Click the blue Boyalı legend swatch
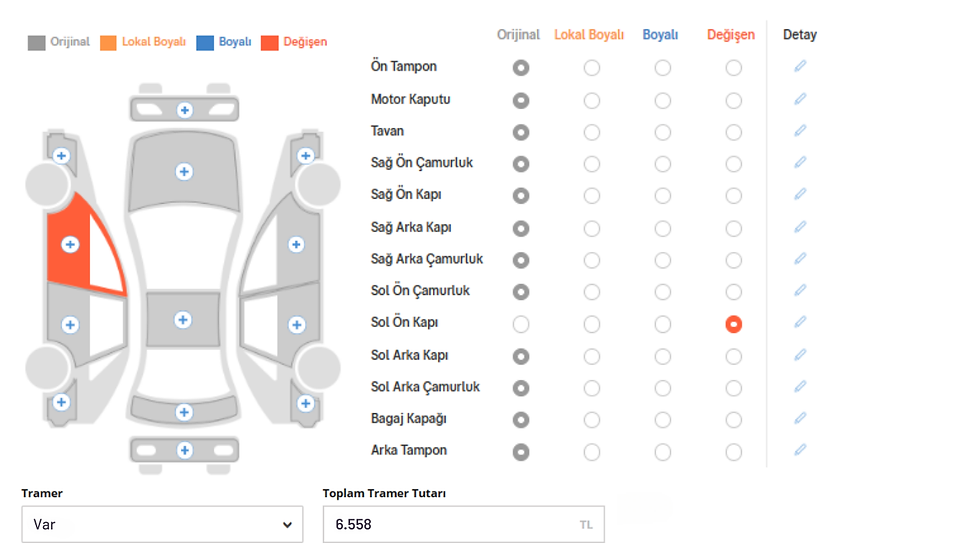Viewport: 980px width, 551px height. tap(206, 43)
